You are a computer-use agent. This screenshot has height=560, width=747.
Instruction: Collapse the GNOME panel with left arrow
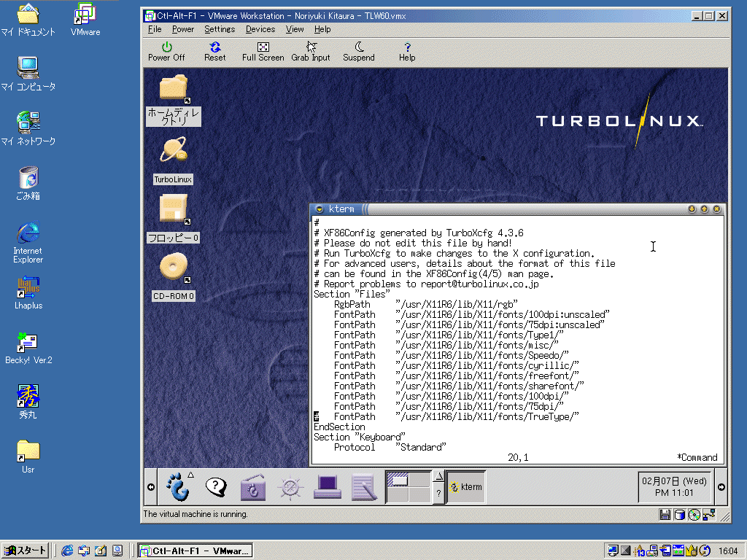point(150,486)
